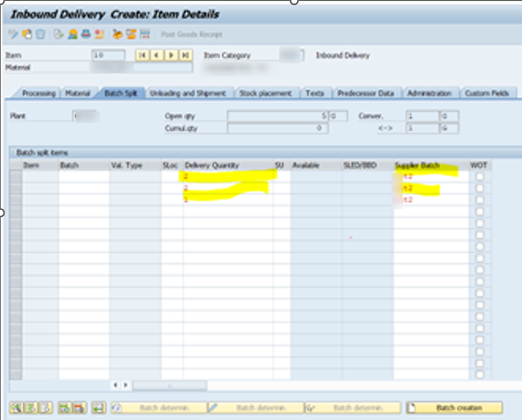The height and width of the screenshot is (420, 522).
Task: Click table scroll left arrow
Action: pos(115,385)
